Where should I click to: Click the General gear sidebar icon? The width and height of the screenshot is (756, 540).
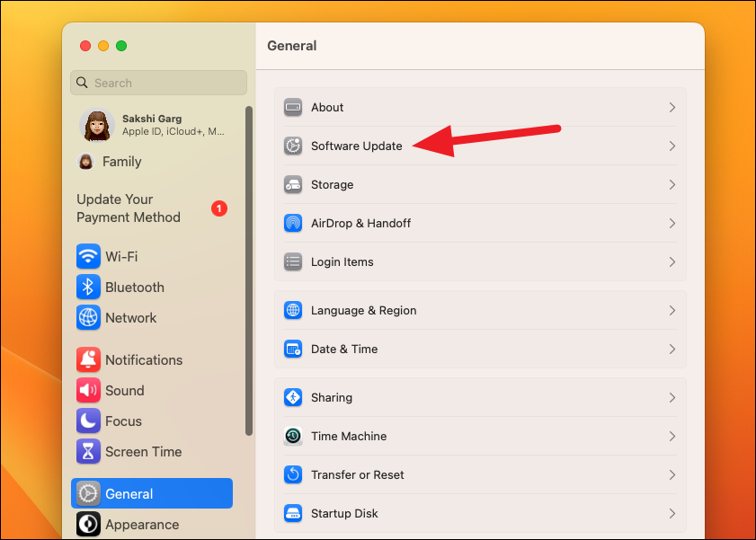point(88,494)
